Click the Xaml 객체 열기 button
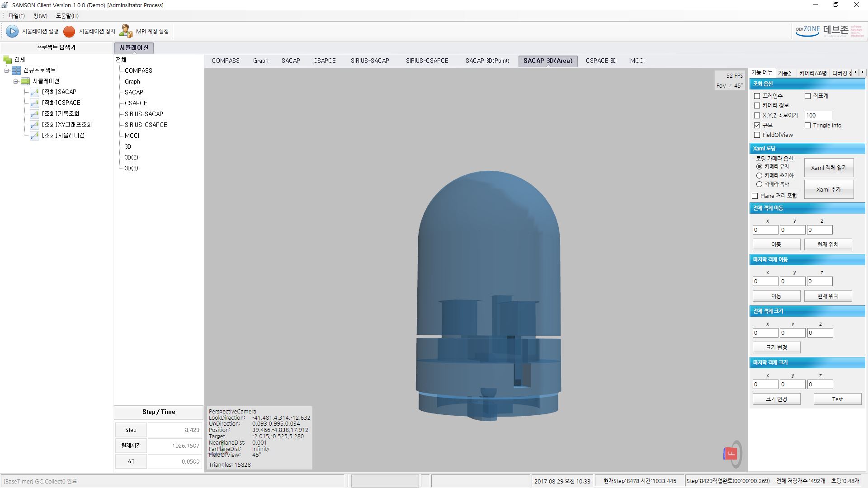The image size is (868, 488). point(829,168)
